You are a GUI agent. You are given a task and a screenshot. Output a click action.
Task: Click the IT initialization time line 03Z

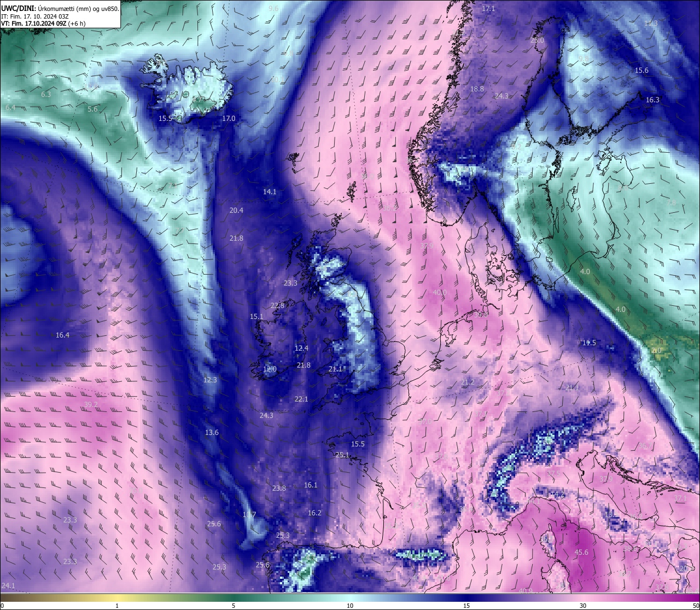(35, 16)
